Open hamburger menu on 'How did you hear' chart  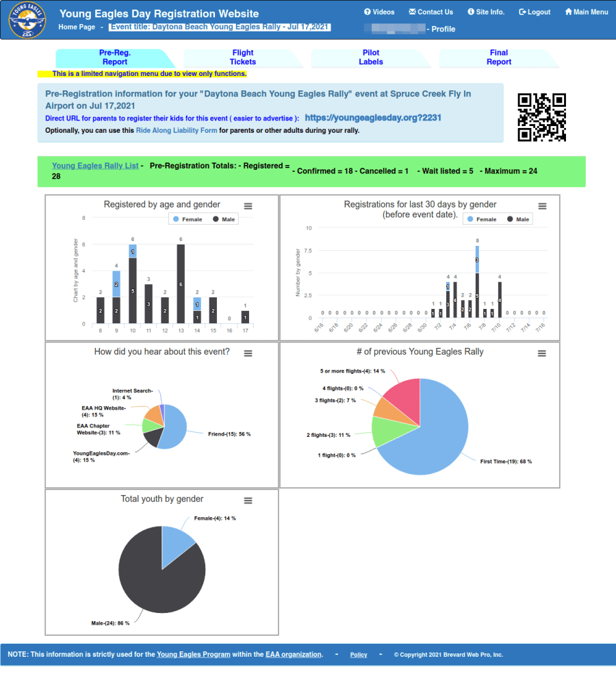pos(248,353)
